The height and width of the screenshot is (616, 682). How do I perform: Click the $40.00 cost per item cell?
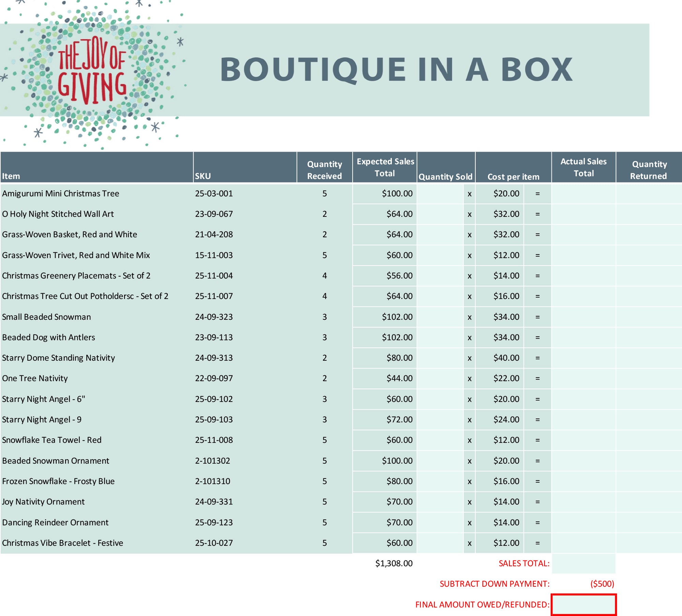pyautogui.click(x=506, y=358)
